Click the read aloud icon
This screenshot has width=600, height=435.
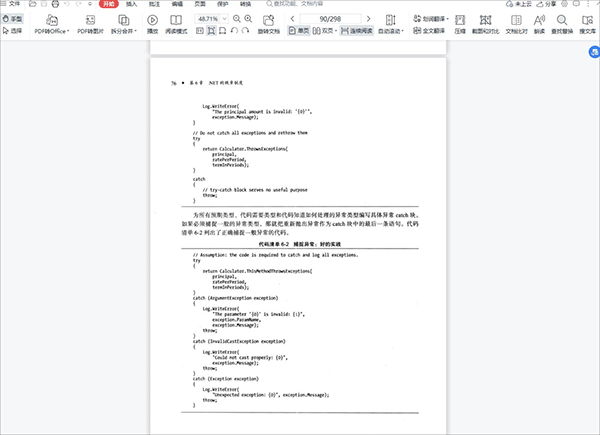pos(539,20)
